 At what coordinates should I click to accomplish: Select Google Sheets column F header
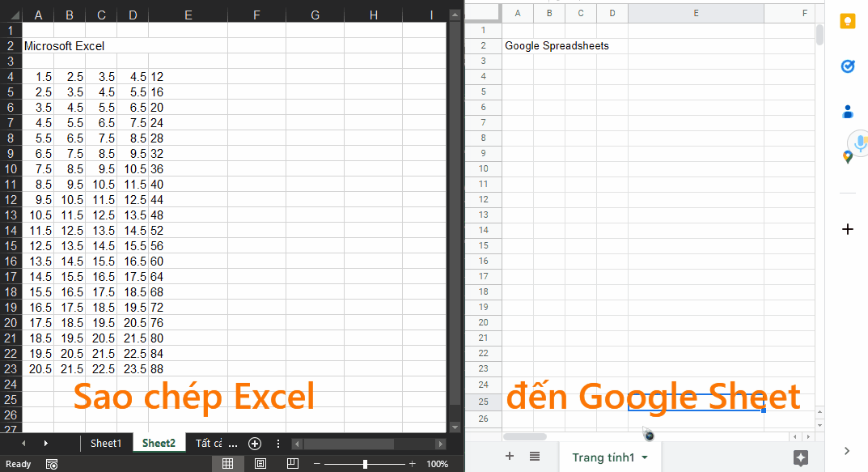pyautogui.click(x=790, y=13)
